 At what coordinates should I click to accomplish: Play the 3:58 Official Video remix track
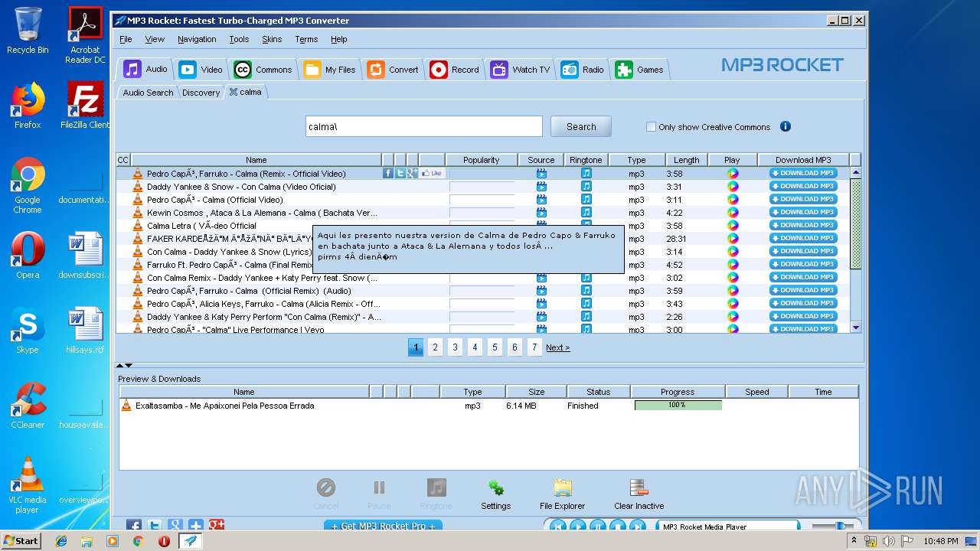pos(733,174)
